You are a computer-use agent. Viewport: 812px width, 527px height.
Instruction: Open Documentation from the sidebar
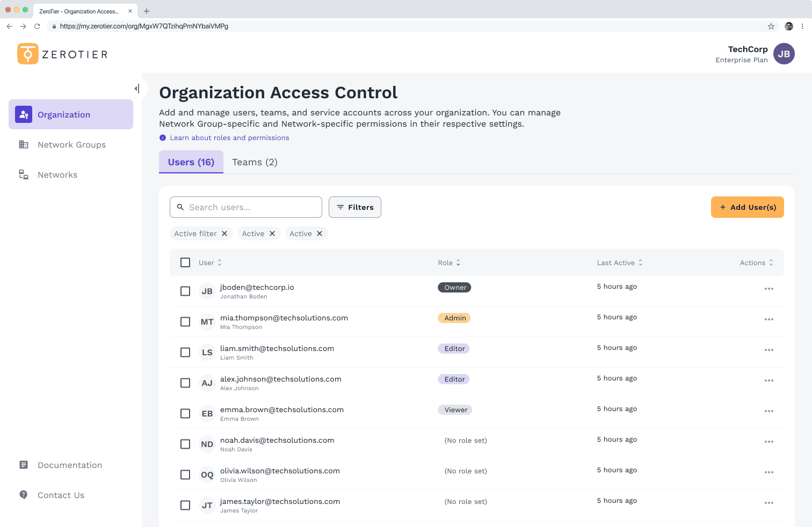coord(69,465)
